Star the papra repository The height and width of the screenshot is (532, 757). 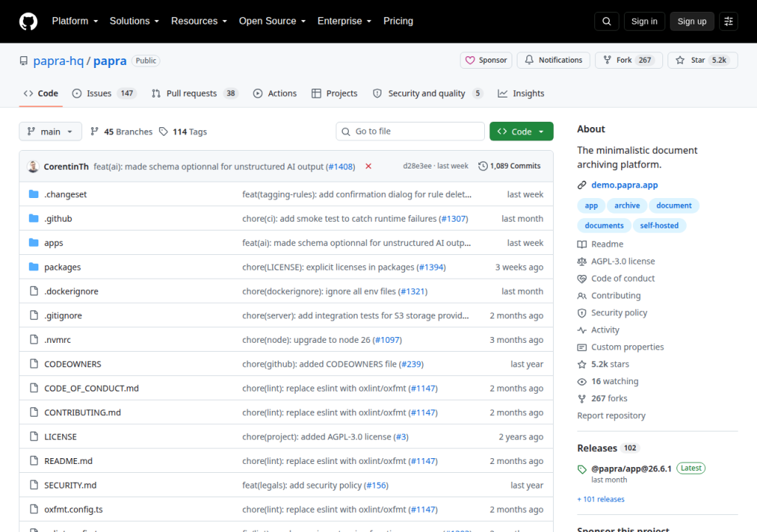click(702, 61)
